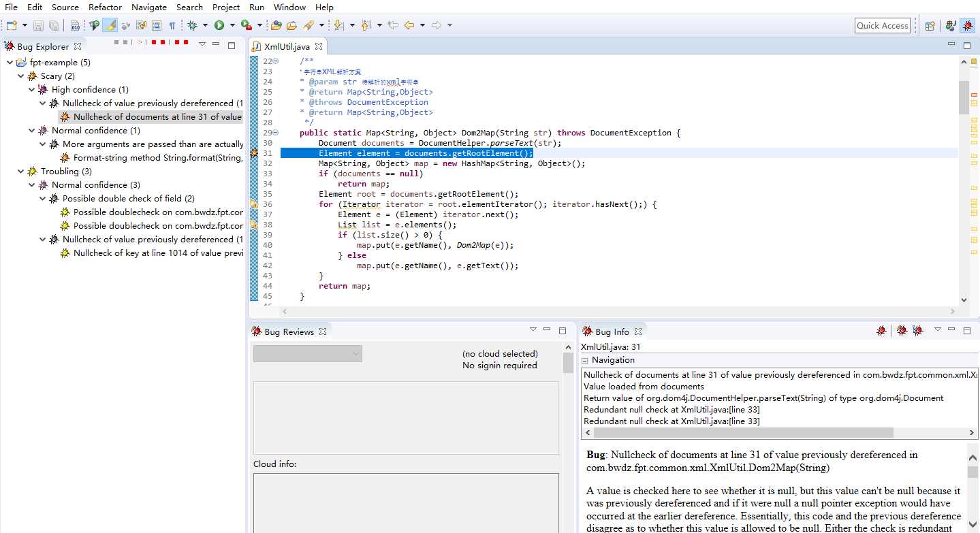Collapse the High confidence (1) node
The height and width of the screenshot is (533, 980).
31,89
